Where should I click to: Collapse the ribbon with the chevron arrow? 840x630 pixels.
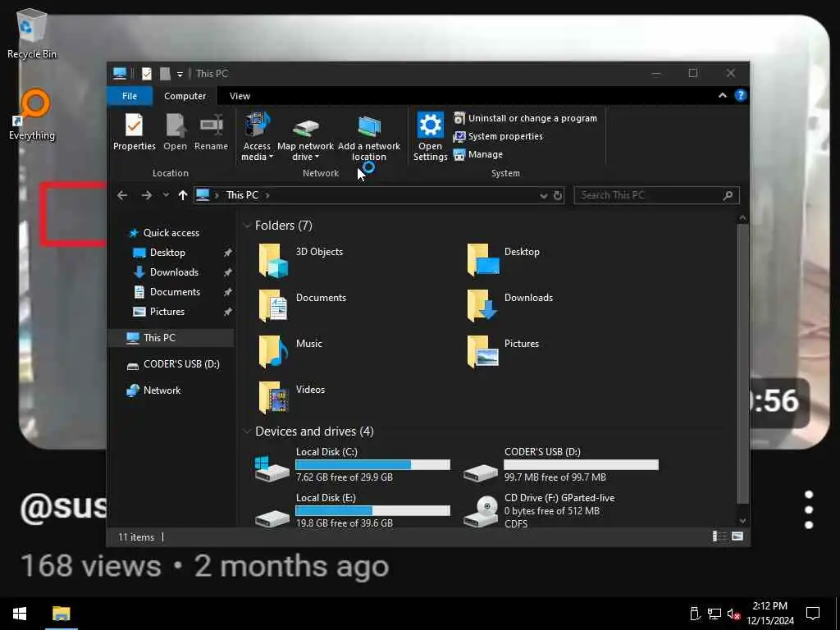[722, 95]
